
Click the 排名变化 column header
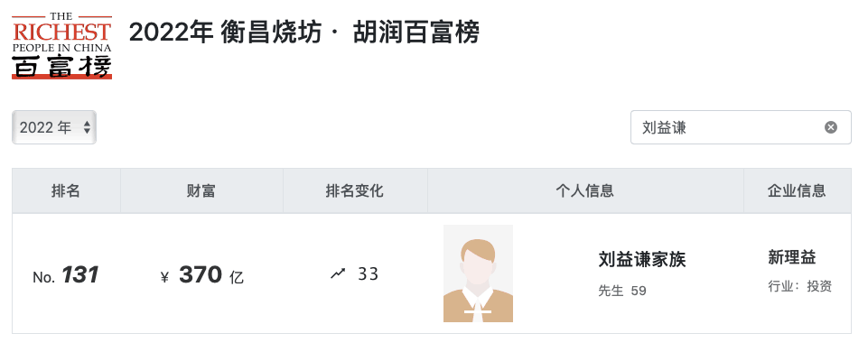click(355, 191)
